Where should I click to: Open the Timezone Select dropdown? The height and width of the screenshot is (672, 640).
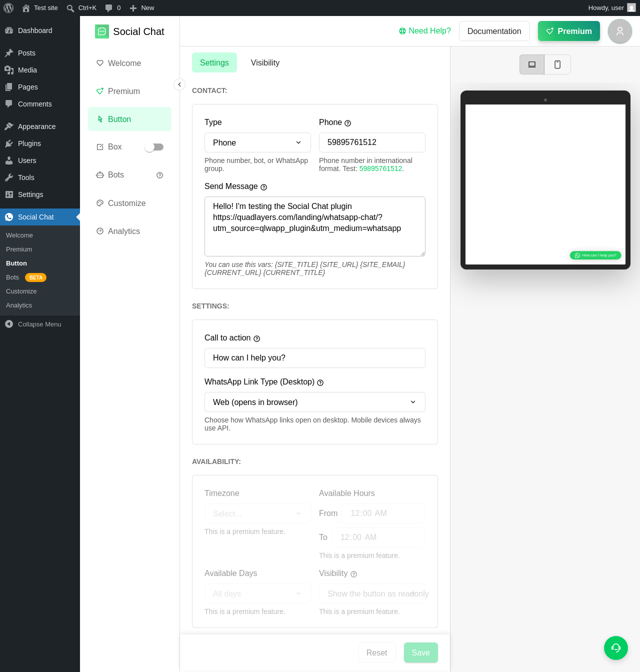click(257, 513)
